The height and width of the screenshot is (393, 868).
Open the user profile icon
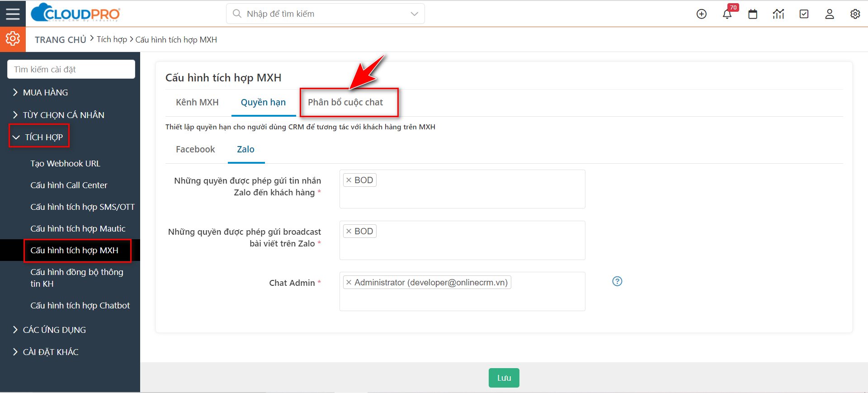pyautogui.click(x=830, y=14)
